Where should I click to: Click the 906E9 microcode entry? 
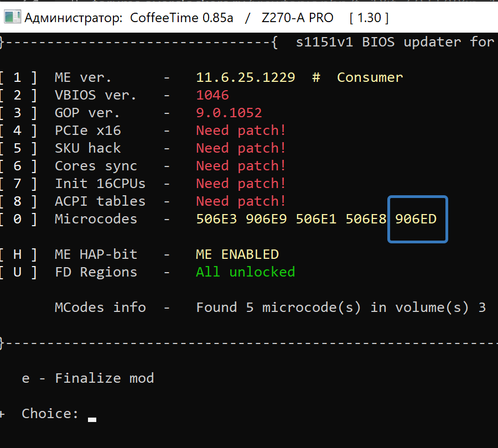coord(267,219)
